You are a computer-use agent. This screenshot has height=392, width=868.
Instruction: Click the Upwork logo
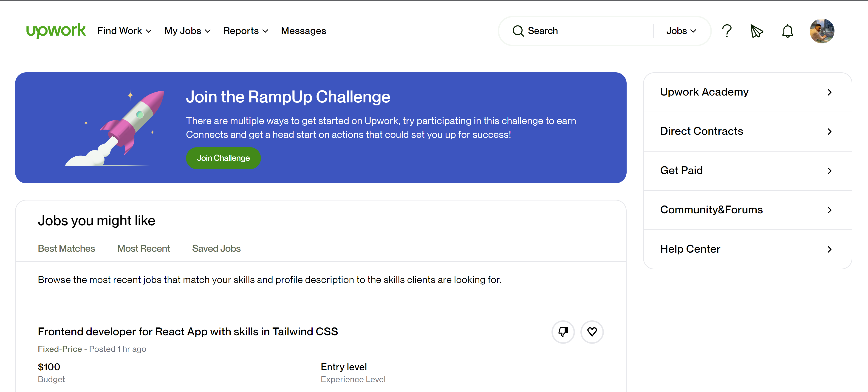click(x=56, y=31)
